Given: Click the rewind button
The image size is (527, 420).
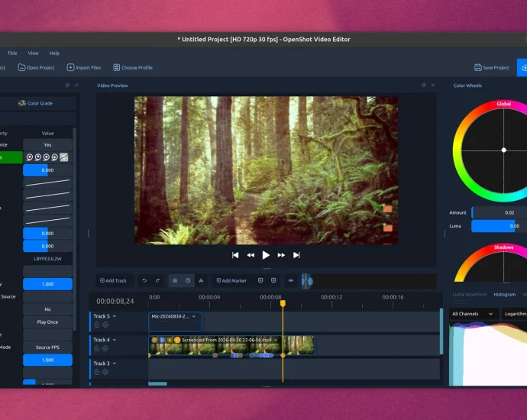Looking at the screenshot, I should click(251, 255).
